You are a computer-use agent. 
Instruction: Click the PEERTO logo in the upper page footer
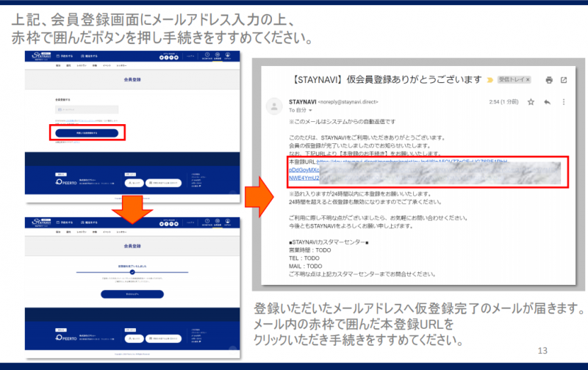click(66, 182)
